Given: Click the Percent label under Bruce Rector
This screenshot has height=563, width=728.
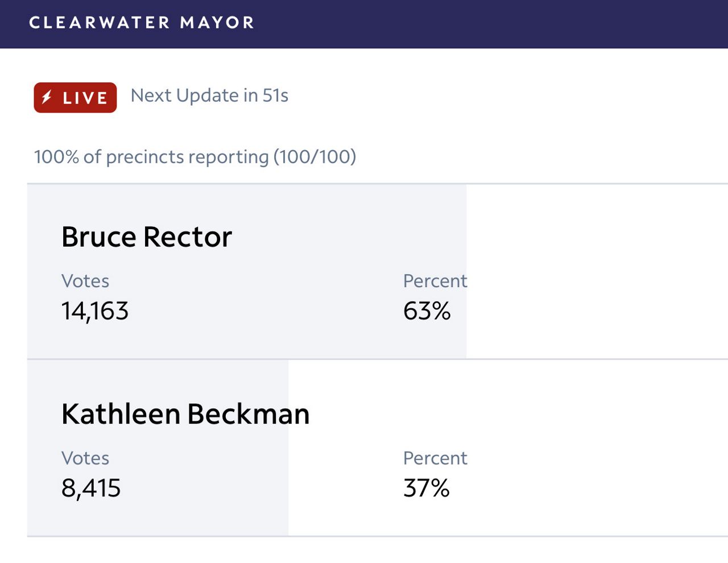Looking at the screenshot, I should click(x=435, y=280).
